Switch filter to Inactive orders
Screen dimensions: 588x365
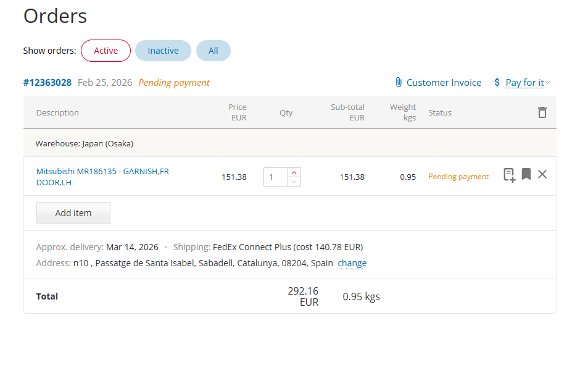pyautogui.click(x=163, y=51)
